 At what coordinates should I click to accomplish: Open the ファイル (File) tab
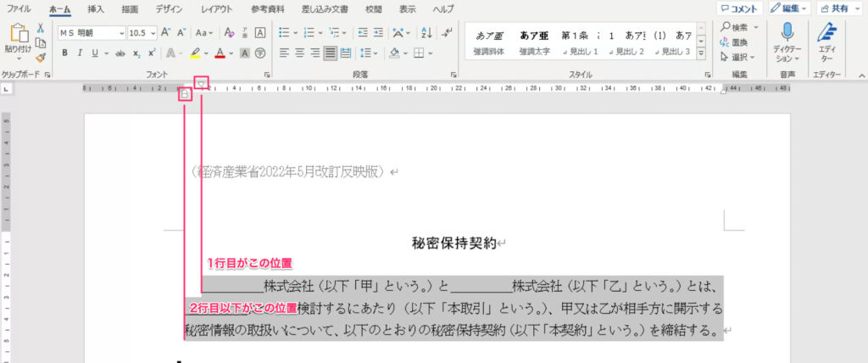[x=19, y=8]
